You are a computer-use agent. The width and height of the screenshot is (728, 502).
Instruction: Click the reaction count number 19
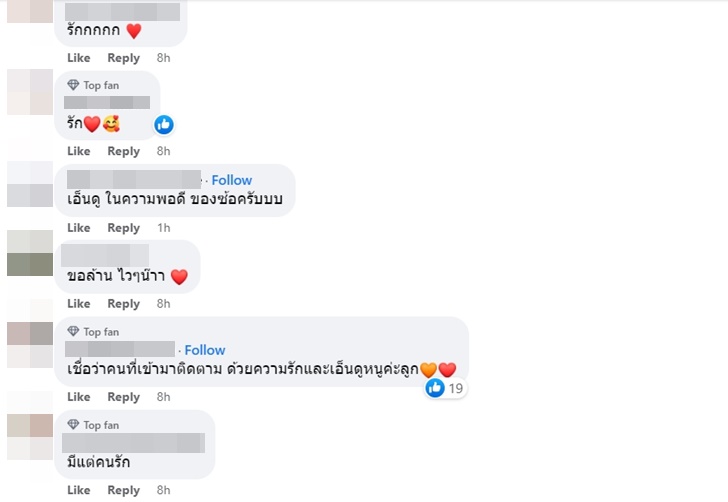[x=455, y=388]
